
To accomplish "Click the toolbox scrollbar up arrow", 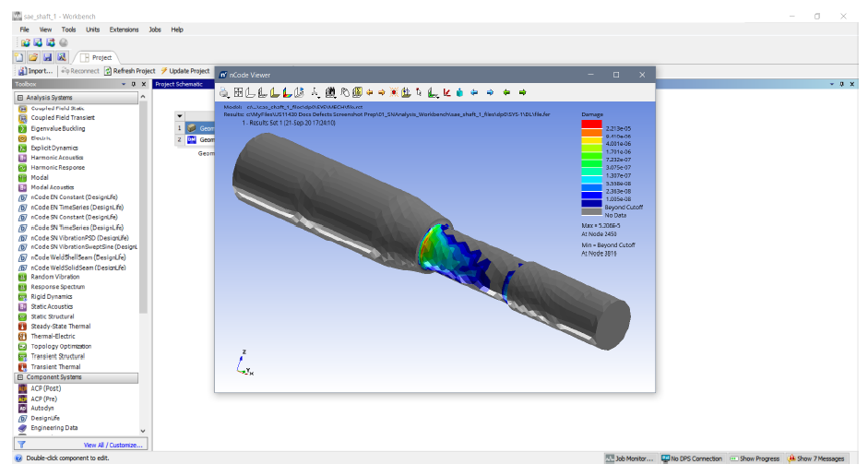I will (x=143, y=97).
